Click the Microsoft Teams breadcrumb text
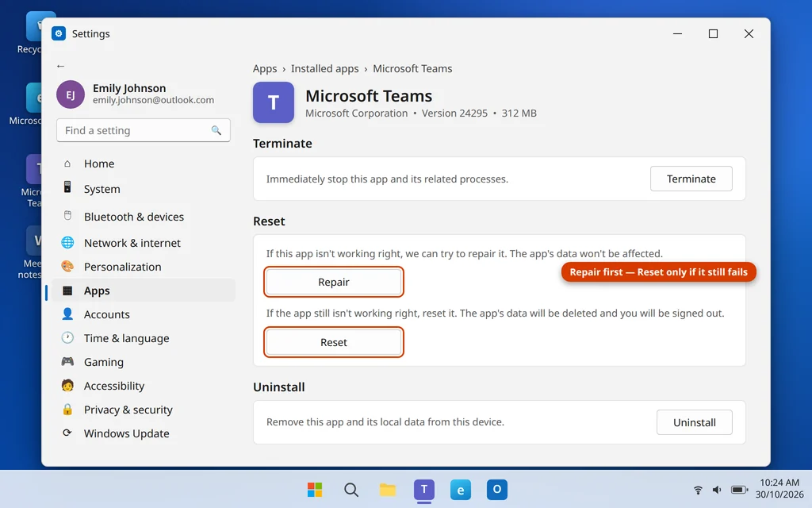The height and width of the screenshot is (508, 812). point(412,68)
